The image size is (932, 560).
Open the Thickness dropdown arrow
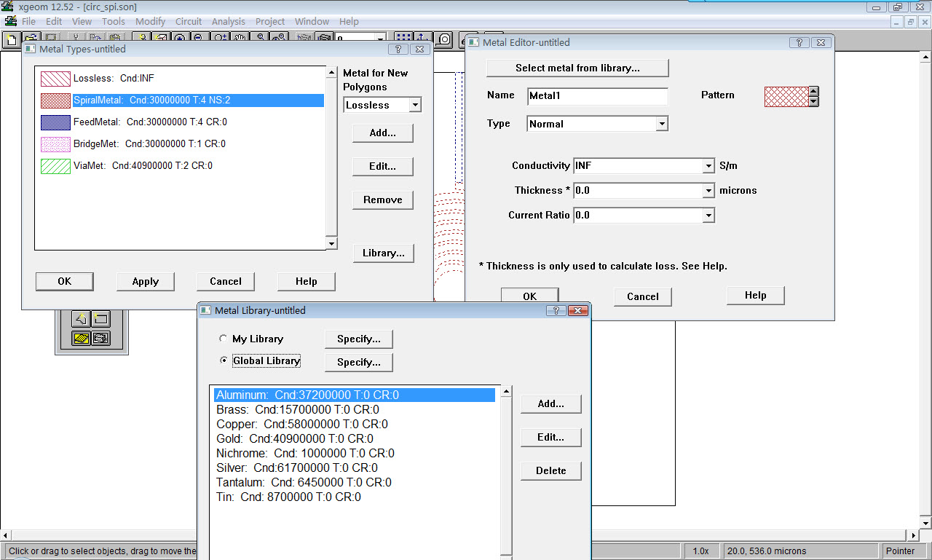(708, 191)
